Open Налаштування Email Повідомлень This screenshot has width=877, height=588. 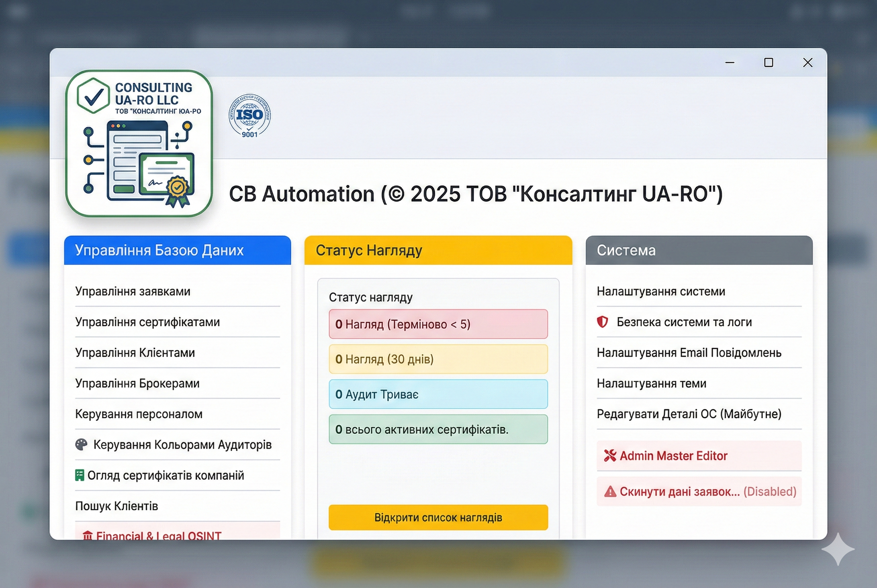(x=689, y=353)
